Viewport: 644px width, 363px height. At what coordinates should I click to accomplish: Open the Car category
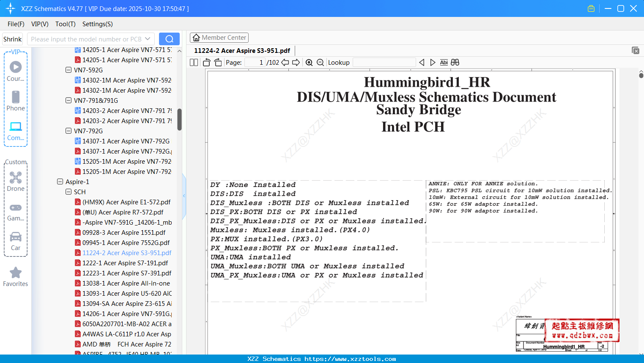(16, 241)
